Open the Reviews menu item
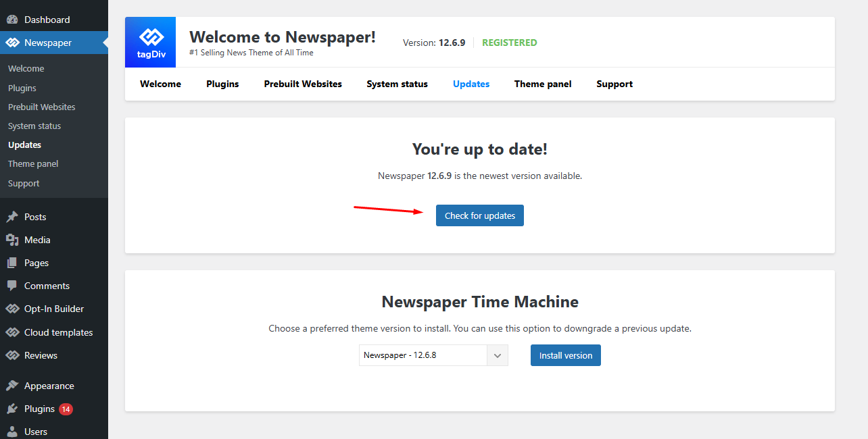 (54, 355)
